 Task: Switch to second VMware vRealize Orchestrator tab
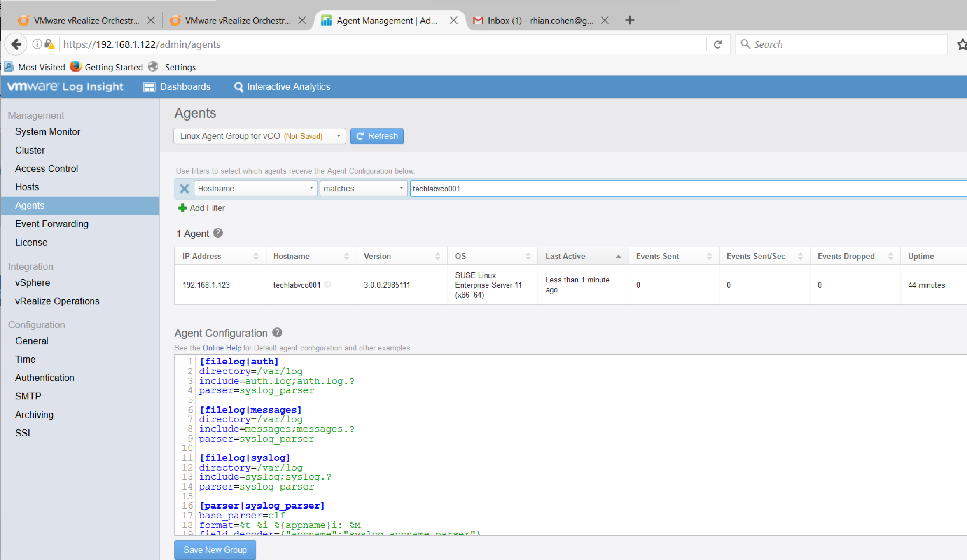point(238,20)
